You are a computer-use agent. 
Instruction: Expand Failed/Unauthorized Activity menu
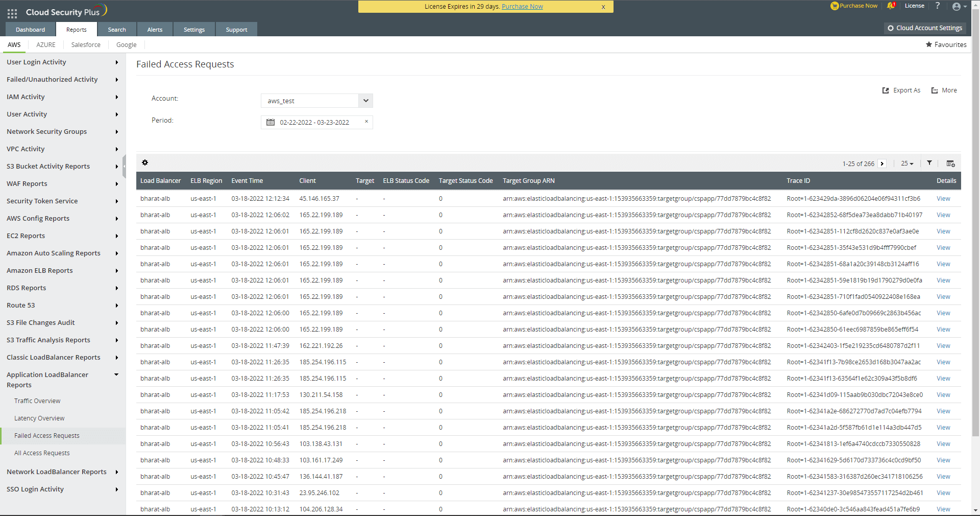pos(63,79)
